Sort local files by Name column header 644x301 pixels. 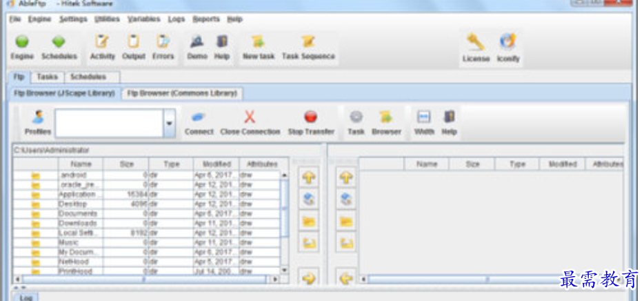(x=81, y=164)
